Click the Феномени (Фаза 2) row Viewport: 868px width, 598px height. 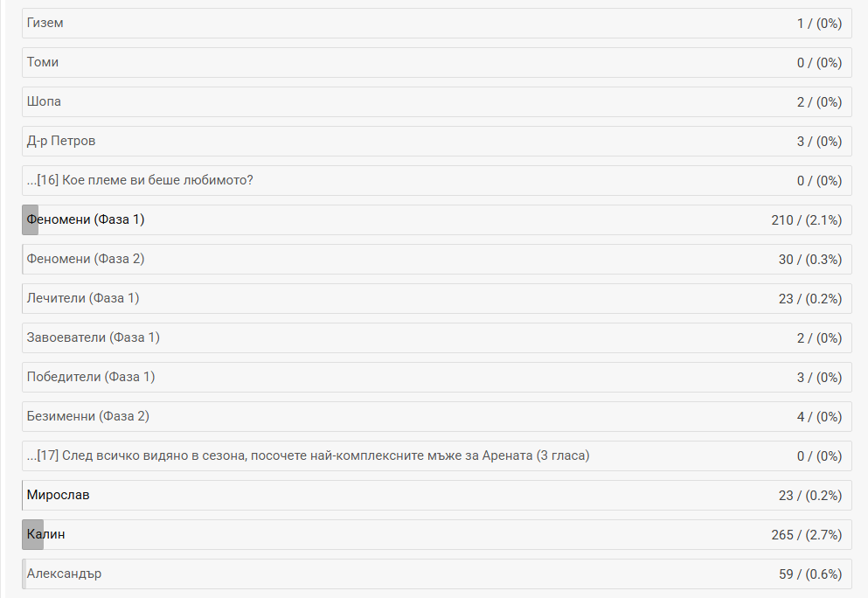tap(436, 260)
